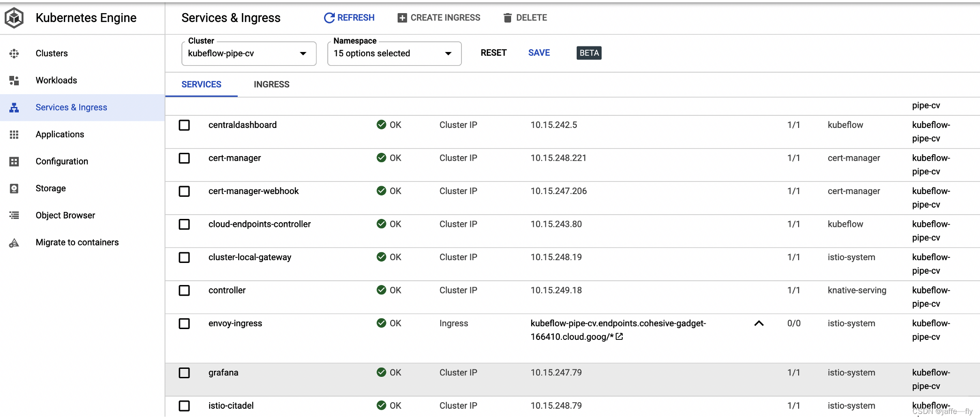Image resolution: width=980 pixels, height=420 pixels.
Task: Click the Object Browser list icon
Action: pos(14,215)
